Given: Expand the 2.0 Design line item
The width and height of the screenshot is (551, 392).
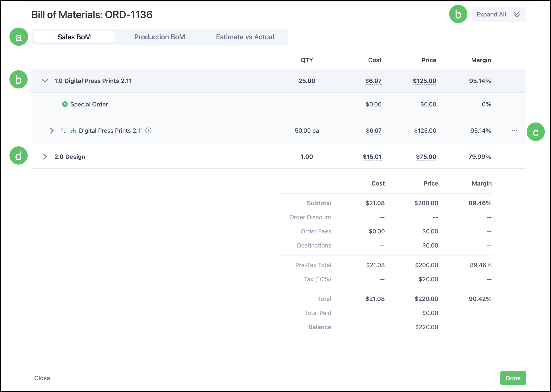Looking at the screenshot, I should click(45, 157).
